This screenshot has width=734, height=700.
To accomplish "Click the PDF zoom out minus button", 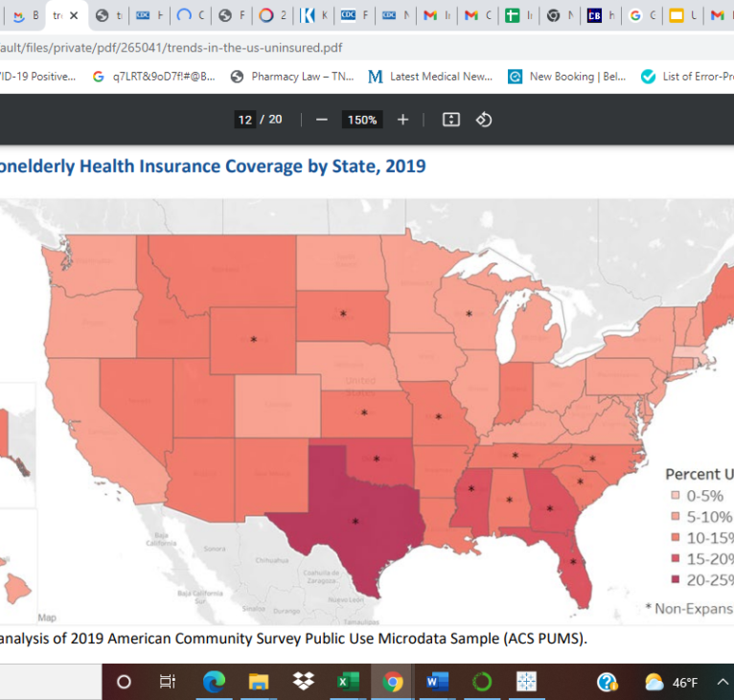I will pyautogui.click(x=322, y=120).
